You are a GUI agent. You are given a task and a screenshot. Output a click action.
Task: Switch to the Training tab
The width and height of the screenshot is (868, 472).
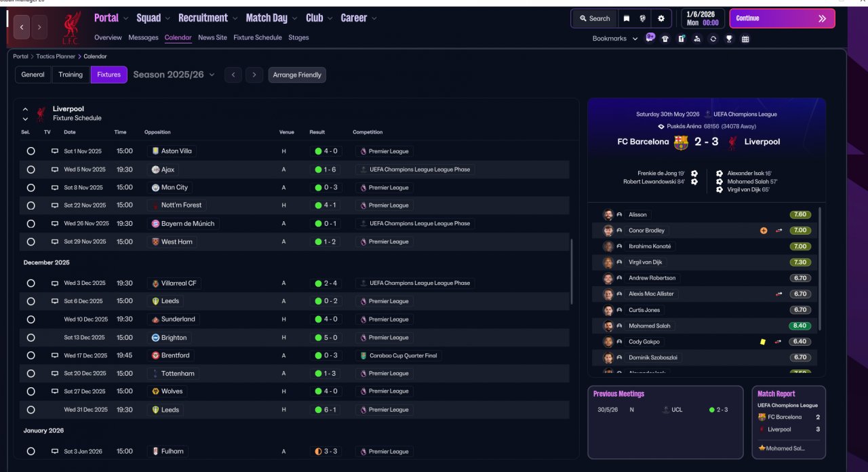71,75
